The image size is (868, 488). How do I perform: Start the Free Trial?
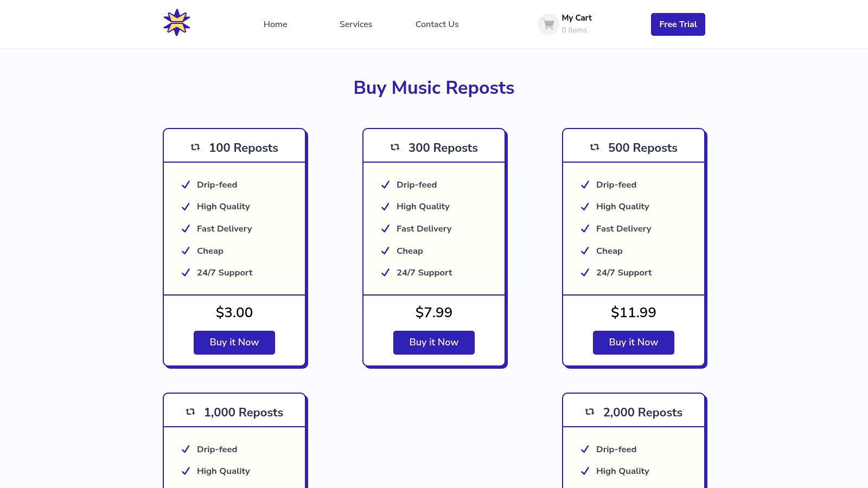678,24
